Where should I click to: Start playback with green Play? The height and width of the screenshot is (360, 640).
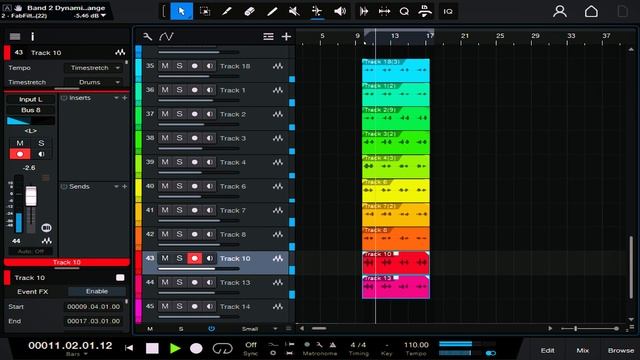pyautogui.click(x=175, y=348)
